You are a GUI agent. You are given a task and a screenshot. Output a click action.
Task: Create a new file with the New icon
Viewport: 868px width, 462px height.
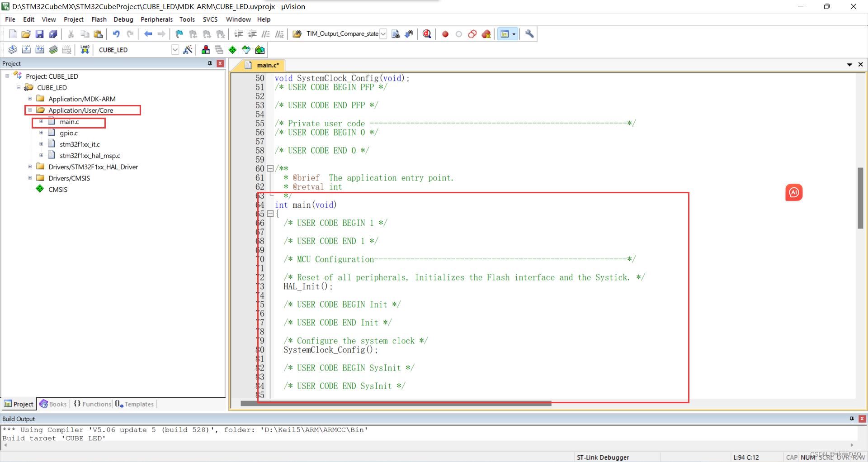click(13, 34)
